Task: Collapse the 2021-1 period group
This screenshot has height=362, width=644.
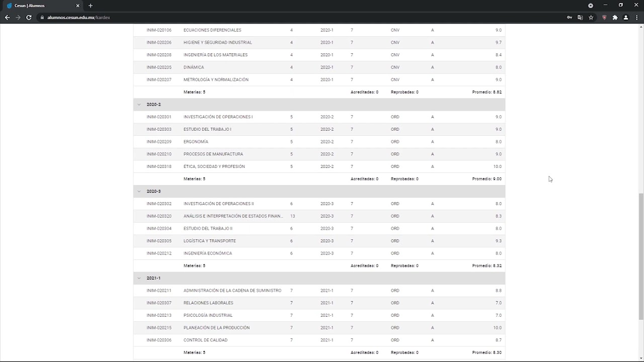Action: coord(139,278)
